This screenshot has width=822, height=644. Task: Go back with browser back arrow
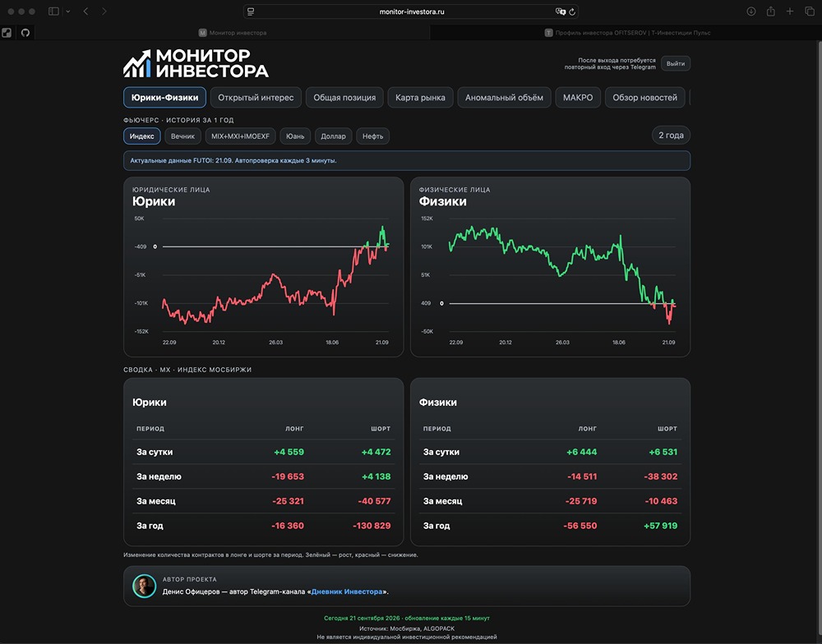tap(86, 11)
